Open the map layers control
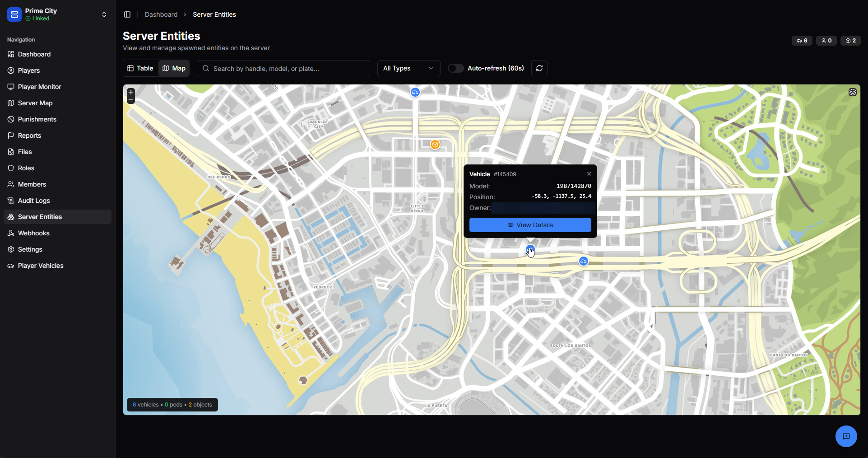868x458 pixels. 852,92
